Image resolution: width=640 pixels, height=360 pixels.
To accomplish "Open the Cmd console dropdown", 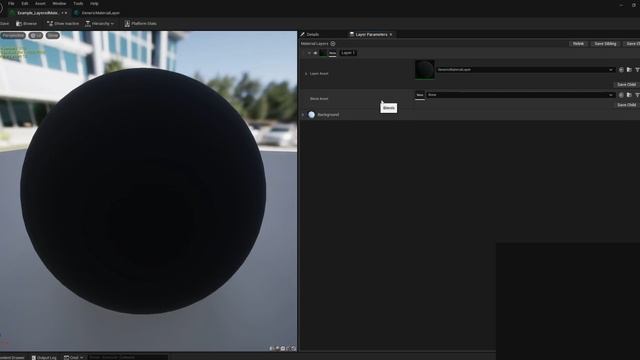I will tap(73, 357).
